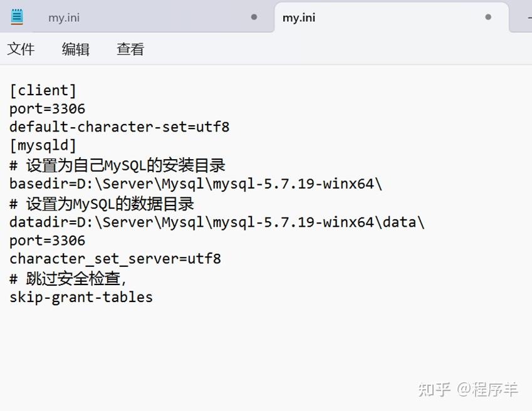Click the port=3306 line below datadir

point(47,241)
